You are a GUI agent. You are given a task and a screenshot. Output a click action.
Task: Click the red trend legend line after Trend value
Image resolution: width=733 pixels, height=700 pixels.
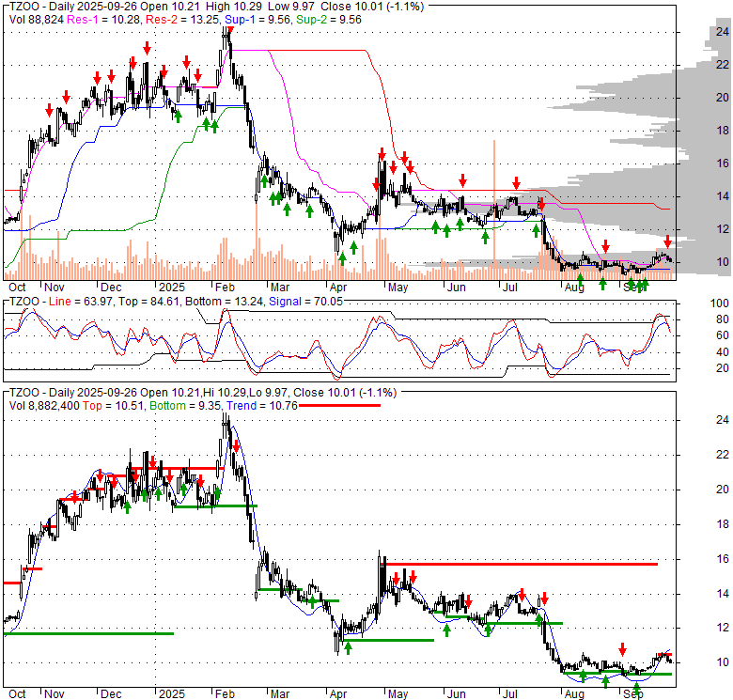pyautogui.click(x=340, y=406)
